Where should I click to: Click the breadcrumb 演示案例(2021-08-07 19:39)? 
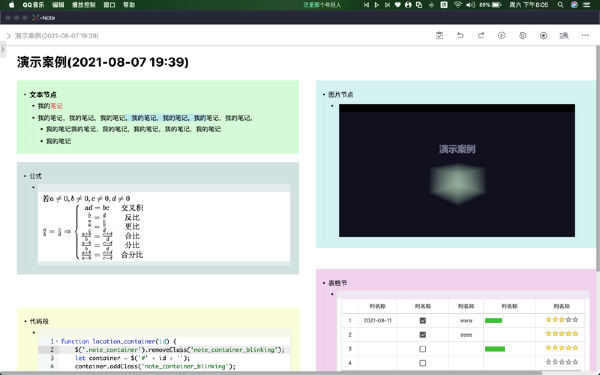pos(57,36)
